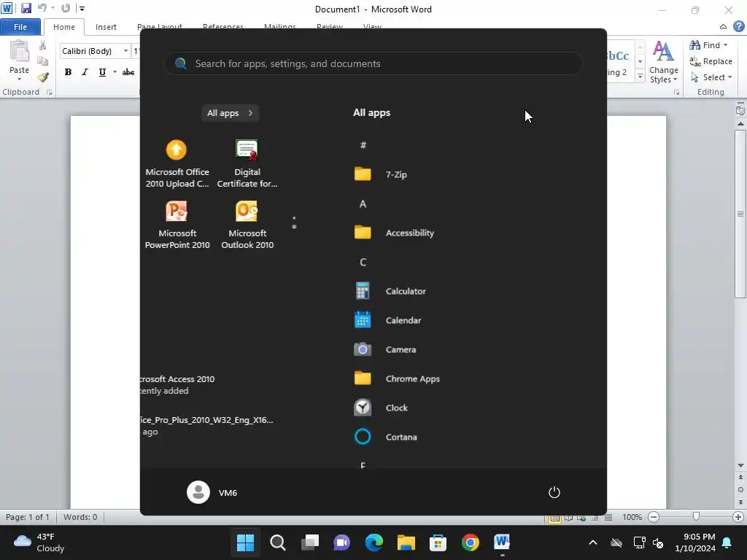Jump to the # letter index header
Viewport: 747px width, 560px height.
pyautogui.click(x=363, y=145)
